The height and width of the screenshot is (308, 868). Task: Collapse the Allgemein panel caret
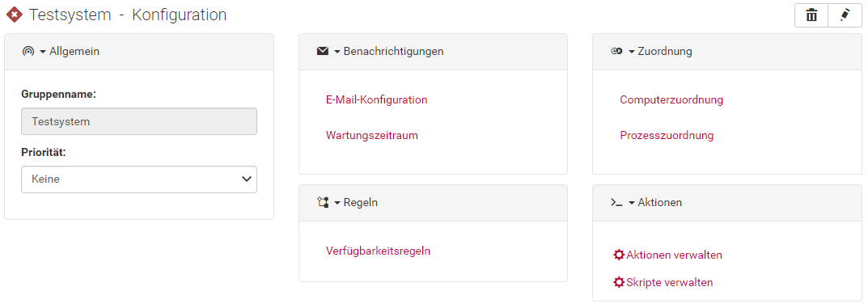[x=43, y=52]
